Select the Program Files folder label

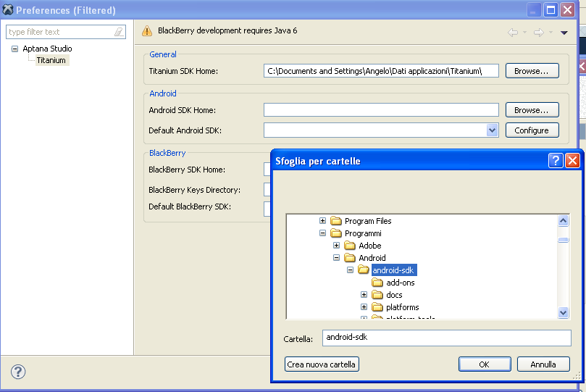pyautogui.click(x=368, y=221)
